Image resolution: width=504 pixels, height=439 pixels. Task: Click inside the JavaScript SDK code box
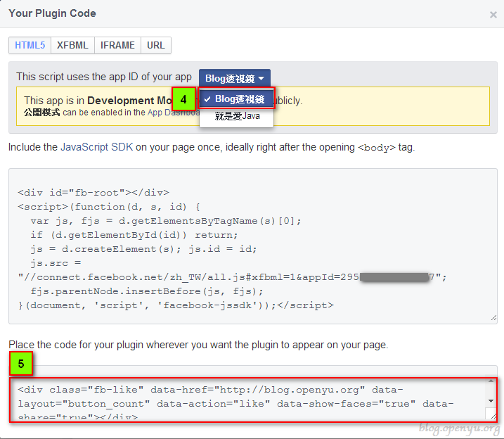point(253,246)
